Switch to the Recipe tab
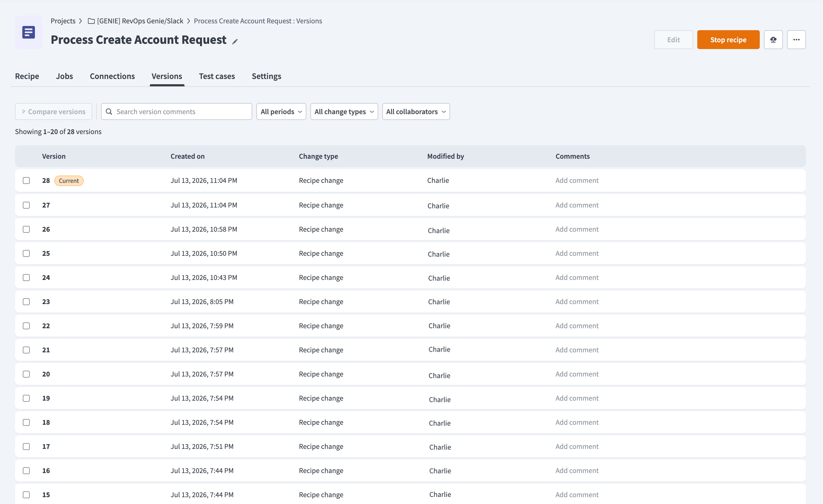823x504 pixels. click(x=27, y=76)
